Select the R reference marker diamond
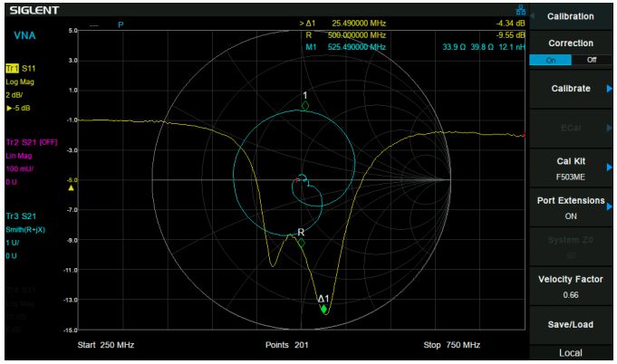The width and height of the screenshot is (617, 364). click(x=301, y=244)
